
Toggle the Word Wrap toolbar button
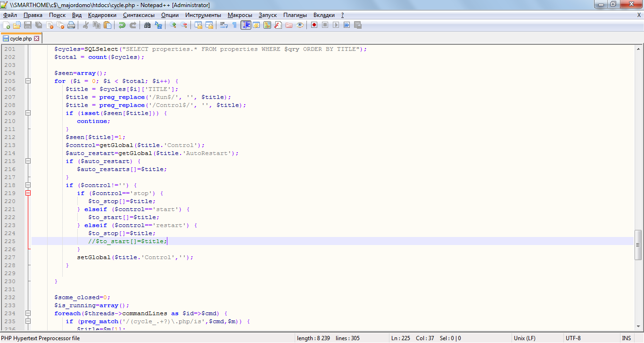(x=224, y=25)
